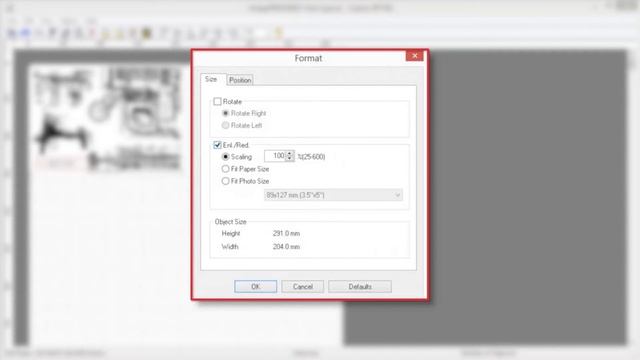The height and width of the screenshot is (360, 640).
Task: Click the Defaults button
Action: point(360,287)
